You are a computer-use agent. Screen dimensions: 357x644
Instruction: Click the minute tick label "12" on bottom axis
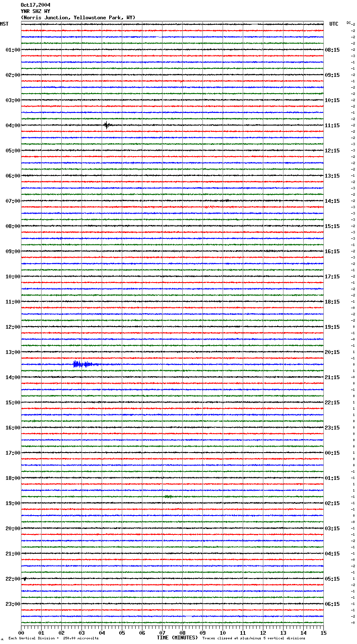(x=263, y=633)
